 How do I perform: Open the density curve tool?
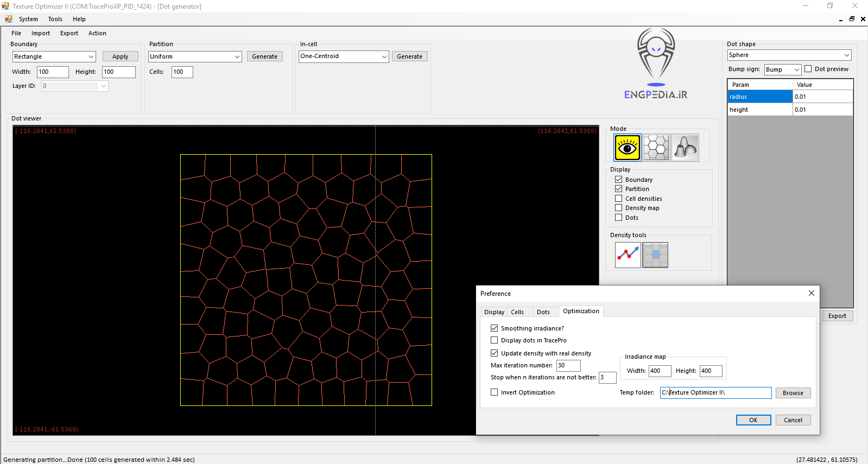(x=628, y=255)
